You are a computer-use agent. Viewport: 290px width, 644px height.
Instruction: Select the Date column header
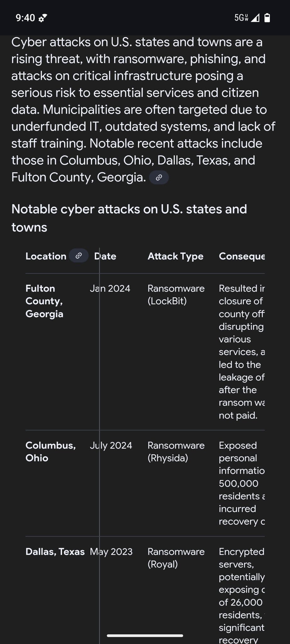click(x=105, y=256)
